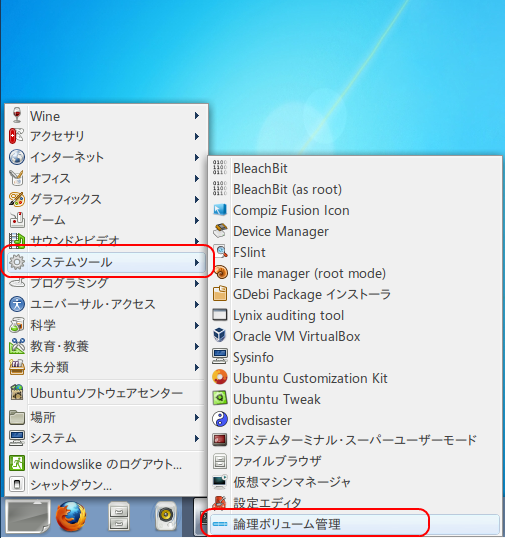Viewport: 505px width, 538px height.
Task: Click the file cabinet icon in the taskbar
Action: (119, 516)
